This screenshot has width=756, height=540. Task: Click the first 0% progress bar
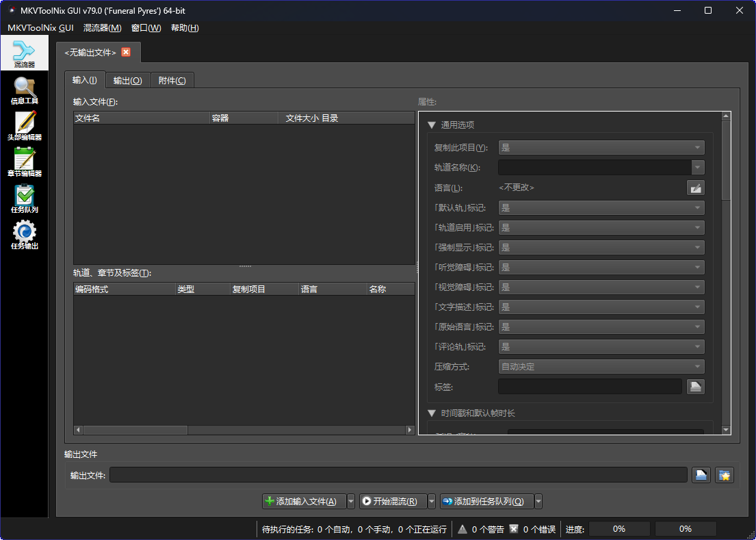tap(619, 529)
